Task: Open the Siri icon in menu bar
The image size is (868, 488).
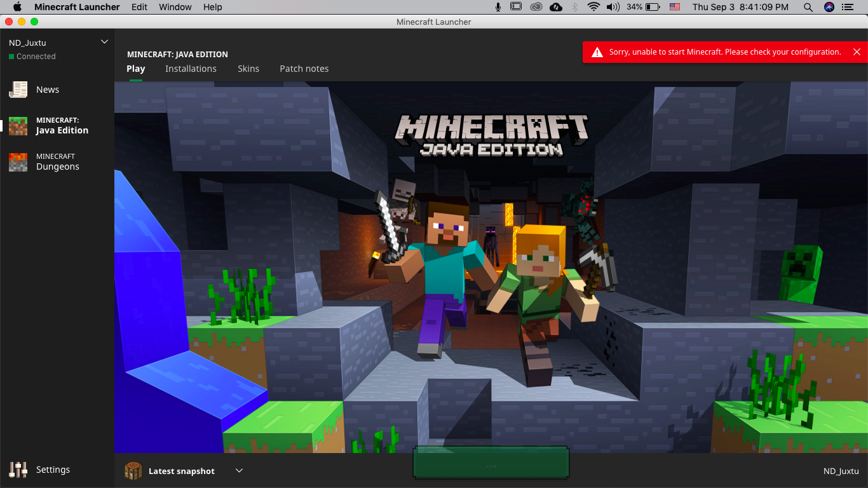Action: pos(829,7)
